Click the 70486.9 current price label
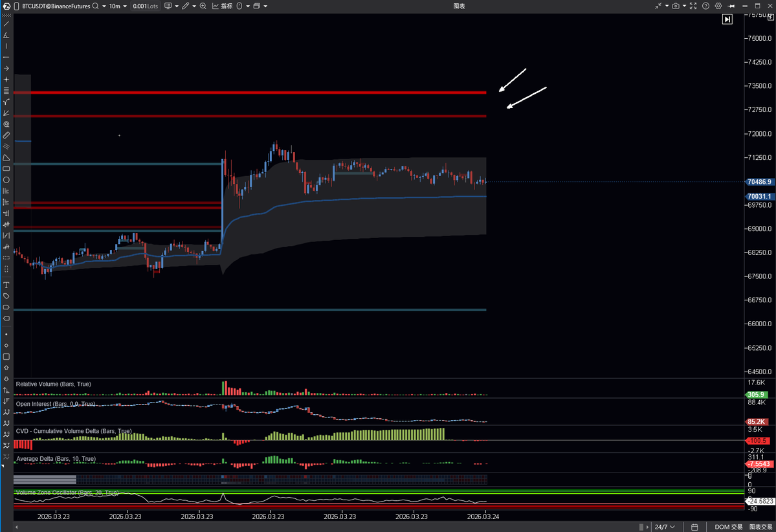The width and height of the screenshot is (776, 532). click(x=760, y=182)
